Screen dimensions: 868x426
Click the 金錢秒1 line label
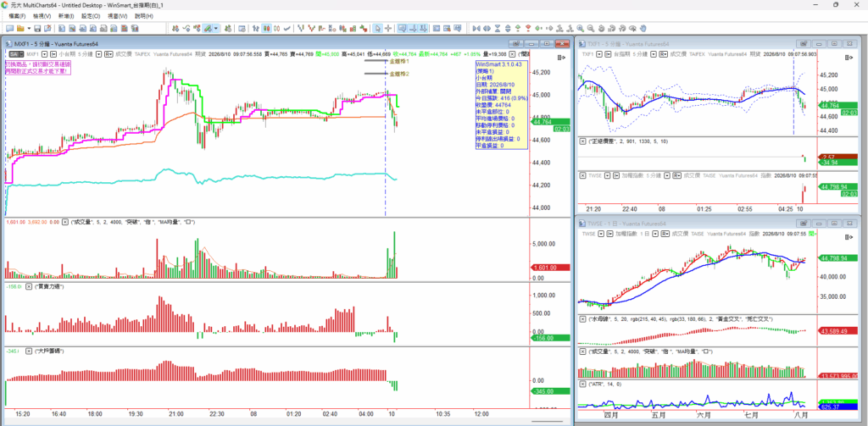pos(399,61)
